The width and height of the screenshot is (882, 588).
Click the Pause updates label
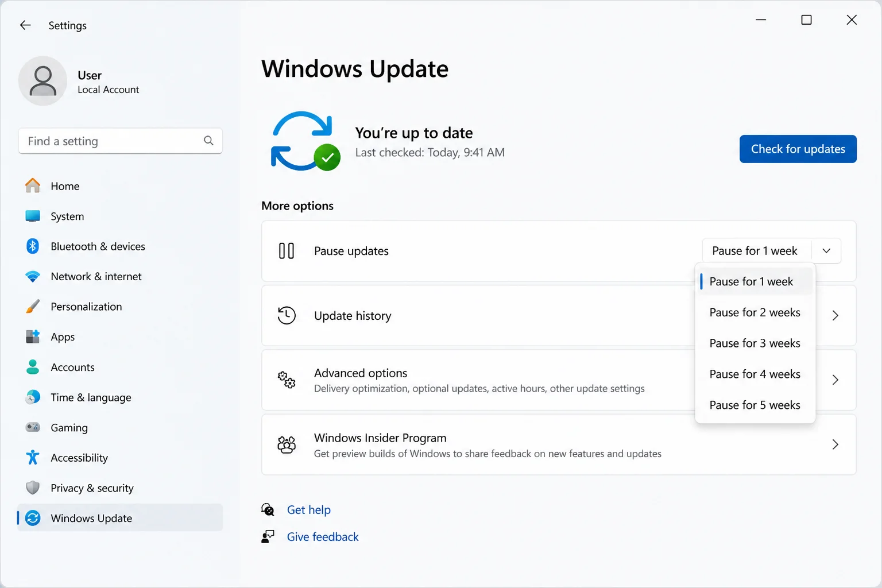(351, 251)
